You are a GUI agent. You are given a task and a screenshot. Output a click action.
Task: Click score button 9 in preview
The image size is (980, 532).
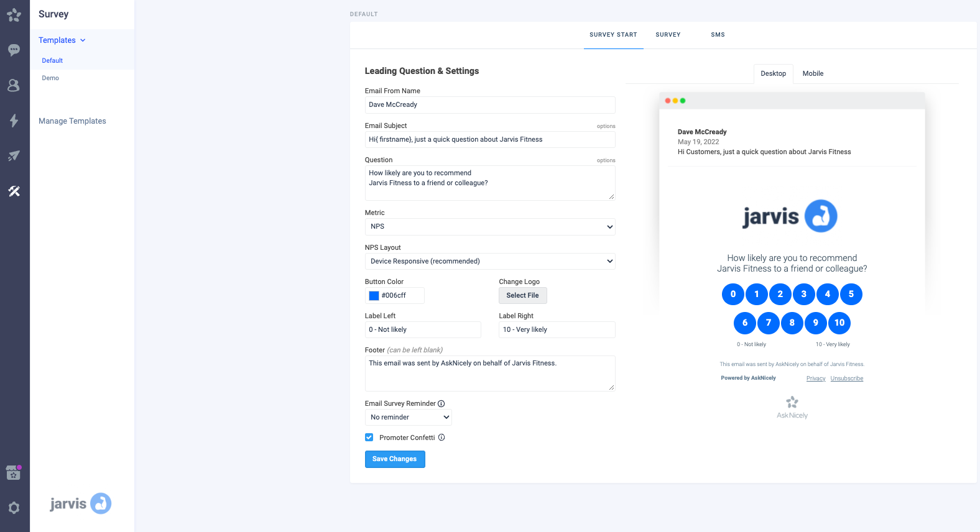[x=816, y=323]
